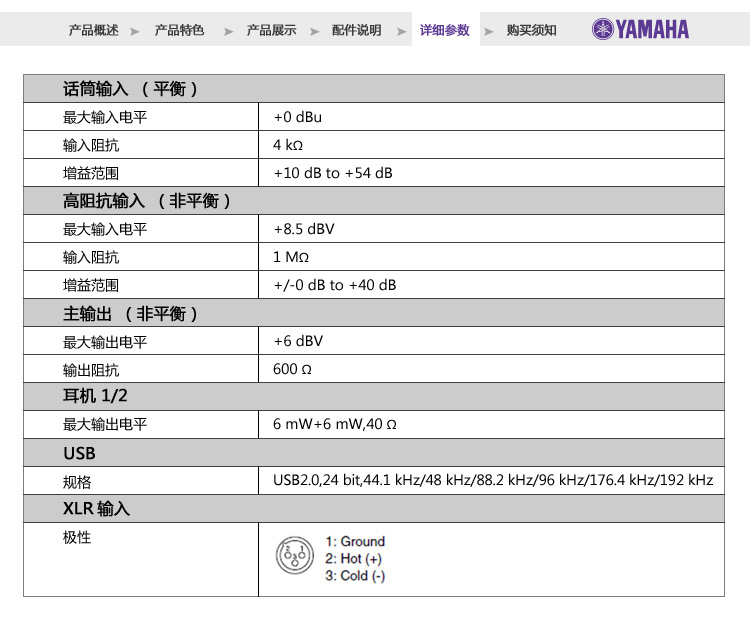
Task: Click the arrow after 产品展示
Action: tap(314, 32)
